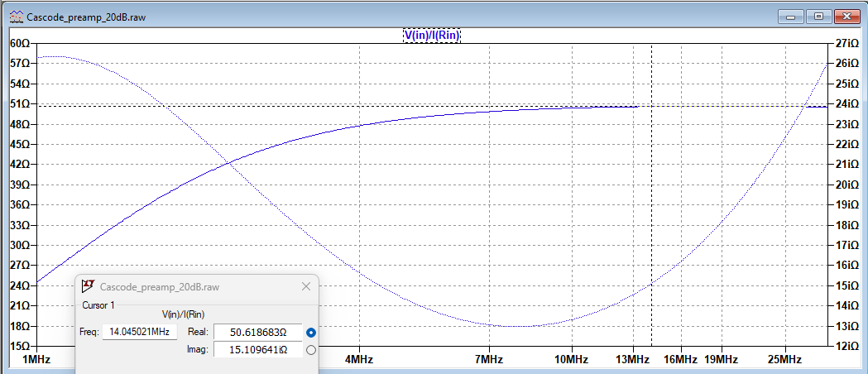Click the Cursor 1 group label
Screen dimensions: 868x374
pos(98,304)
